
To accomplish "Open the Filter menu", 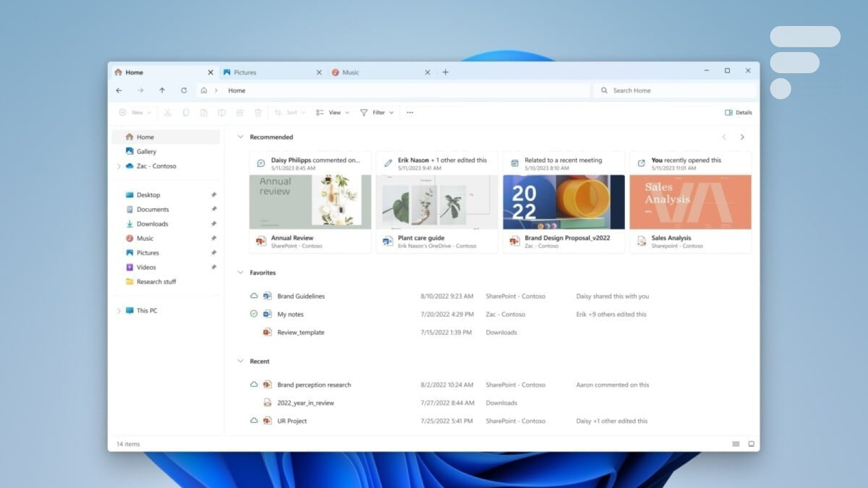I will pyautogui.click(x=376, y=112).
